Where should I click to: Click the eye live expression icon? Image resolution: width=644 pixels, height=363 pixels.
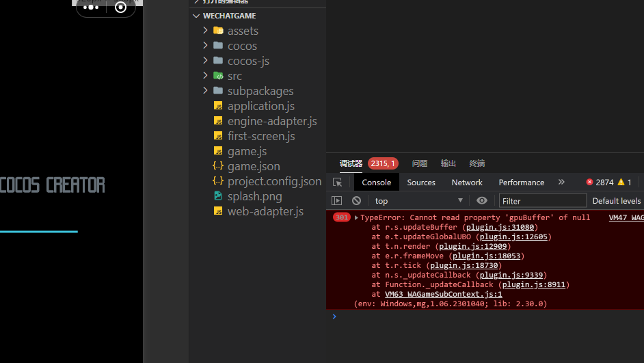pos(482,200)
